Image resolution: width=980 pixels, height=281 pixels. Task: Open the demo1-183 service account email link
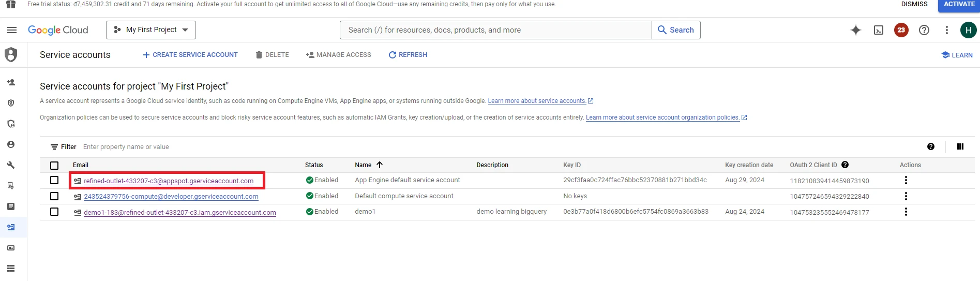(179, 212)
